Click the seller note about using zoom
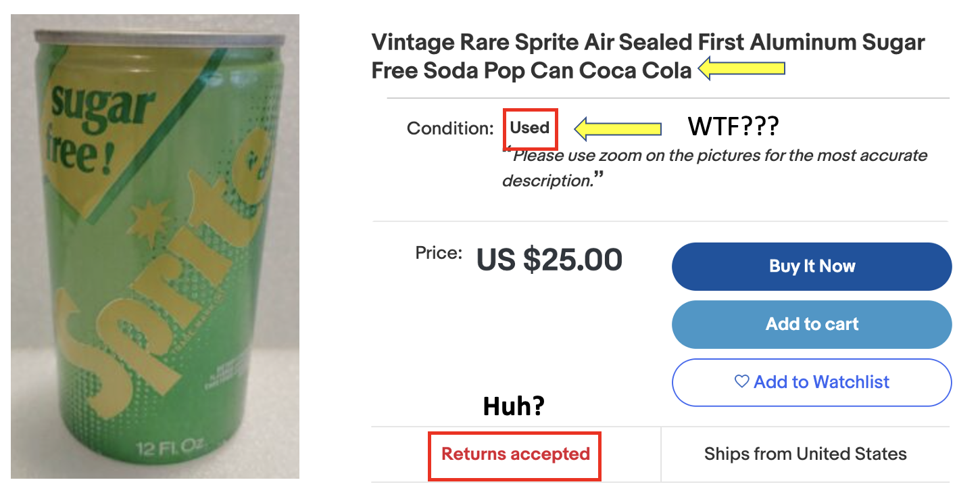This screenshot has width=980, height=499. 714,168
